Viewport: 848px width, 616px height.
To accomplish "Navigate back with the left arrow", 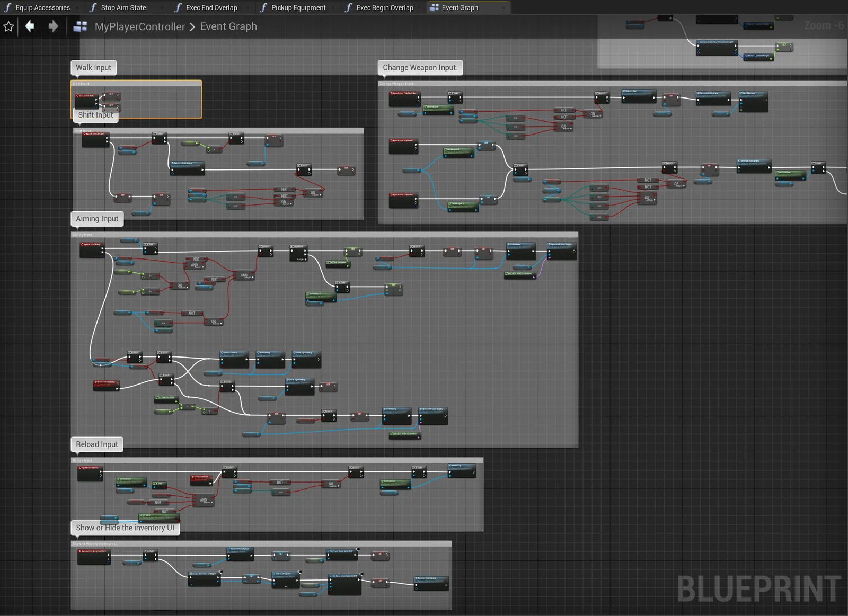I will tap(30, 26).
